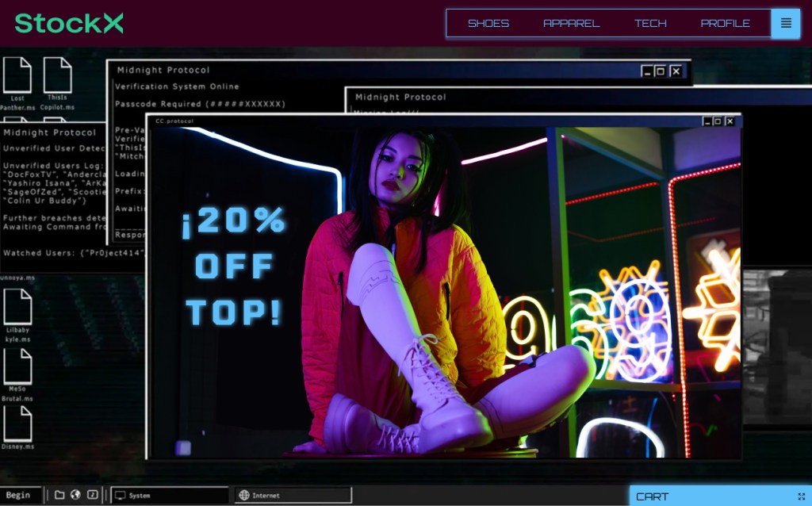Select Tech in the navigation bar
812x506 pixels.
point(650,23)
